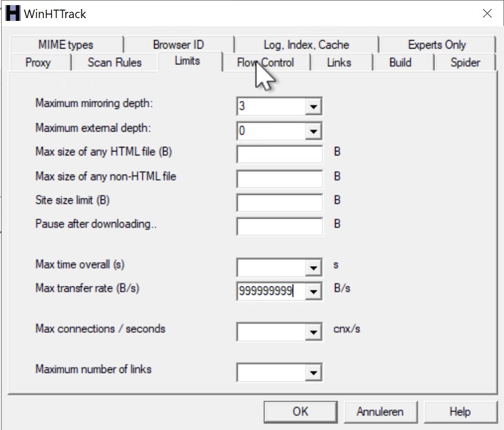Viewport: 504px width, 430px height.
Task: Close the WinHTTrack dialog window
Action: click(x=487, y=13)
